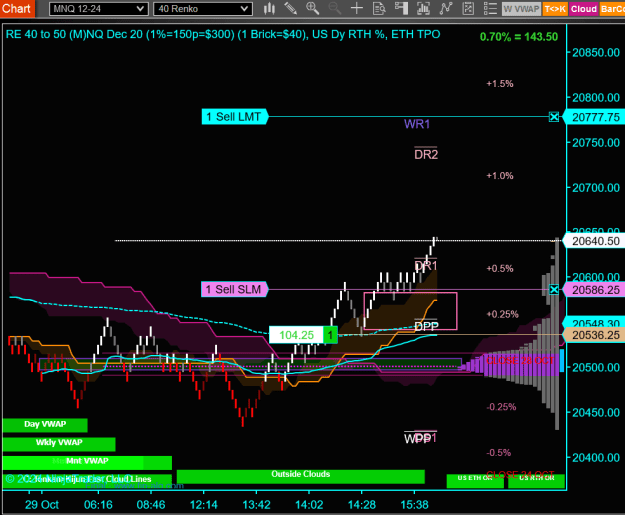Click the 20850.00 price axis label
The height and width of the screenshot is (515, 625).
point(596,53)
